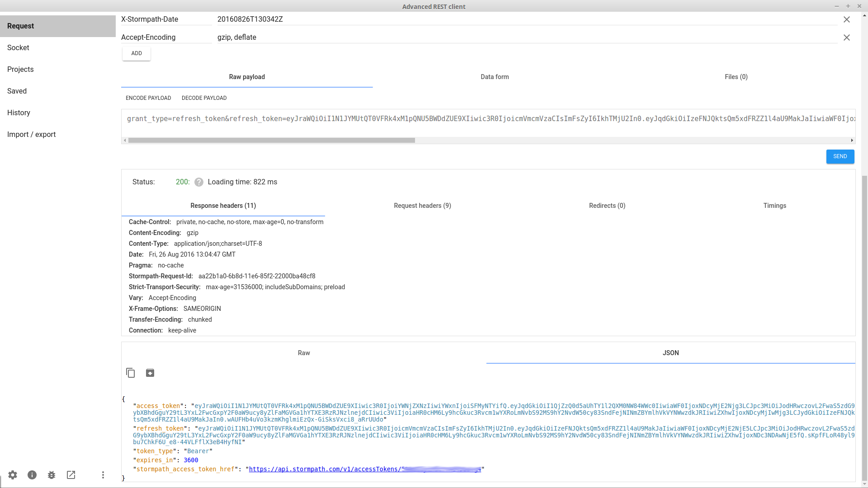The image size is (868, 488).
Task: Click the Connection keep-alive value
Action: (x=182, y=330)
